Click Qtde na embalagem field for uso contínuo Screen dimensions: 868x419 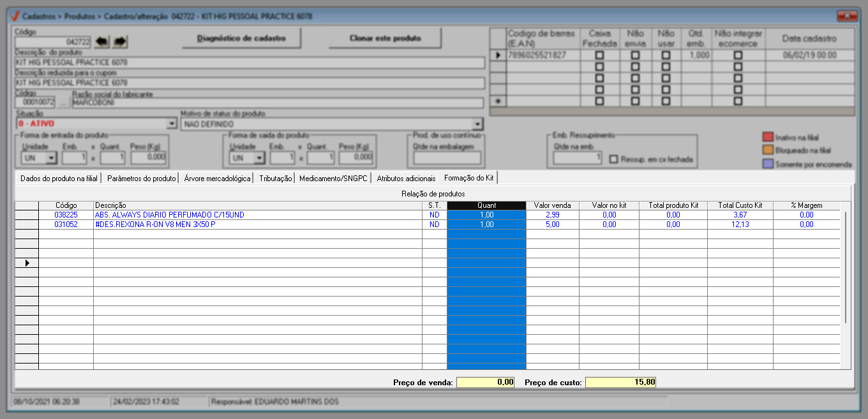(447, 158)
